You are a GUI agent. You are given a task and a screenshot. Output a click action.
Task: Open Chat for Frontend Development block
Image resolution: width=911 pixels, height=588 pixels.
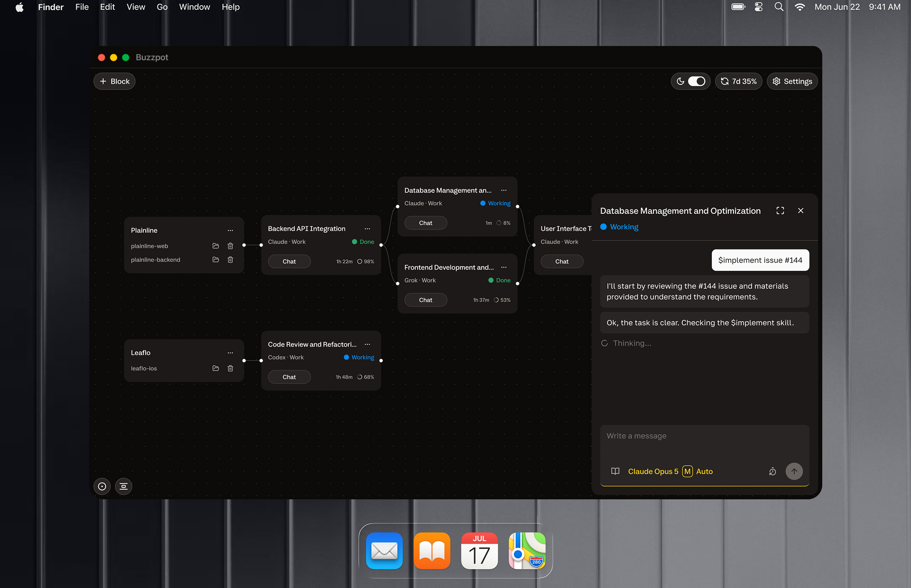tap(426, 300)
